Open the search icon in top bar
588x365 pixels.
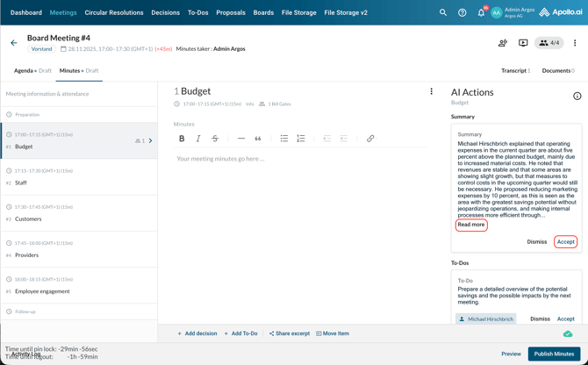click(443, 13)
